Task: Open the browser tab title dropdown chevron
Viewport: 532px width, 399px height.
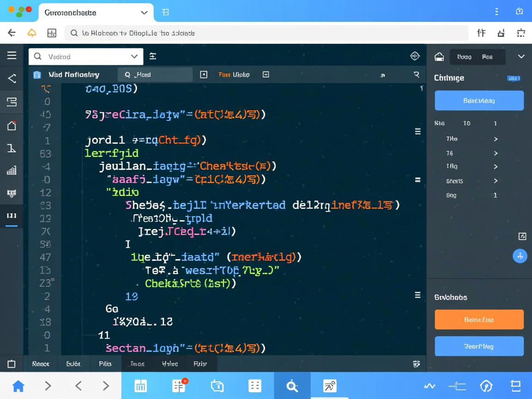Action: click(144, 12)
